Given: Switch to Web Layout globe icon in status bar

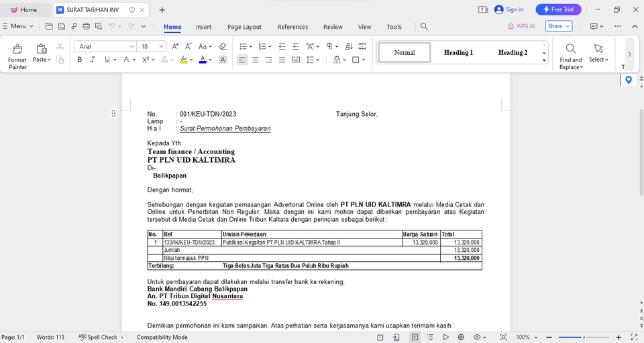Looking at the screenshot, I should click(x=461, y=337).
